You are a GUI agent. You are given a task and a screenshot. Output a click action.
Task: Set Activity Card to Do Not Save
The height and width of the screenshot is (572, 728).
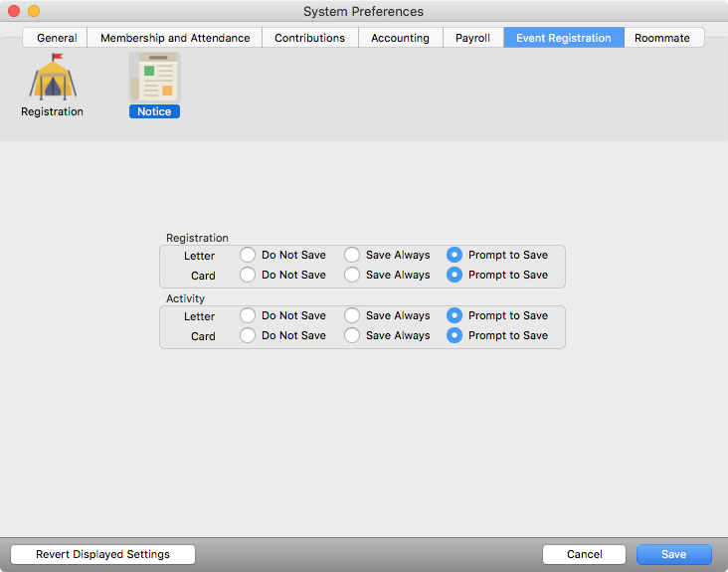point(248,335)
